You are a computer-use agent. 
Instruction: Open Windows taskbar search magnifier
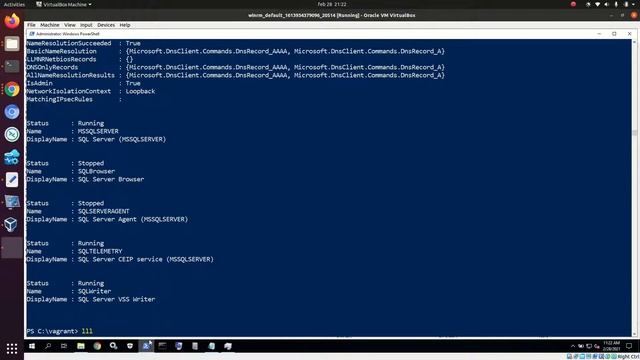click(48, 346)
